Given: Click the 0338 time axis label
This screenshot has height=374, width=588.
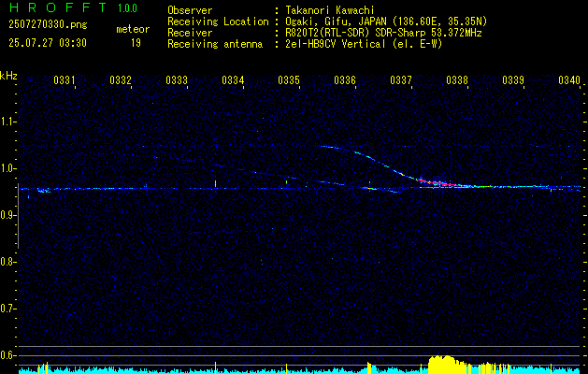Looking at the screenshot, I should (457, 79).
